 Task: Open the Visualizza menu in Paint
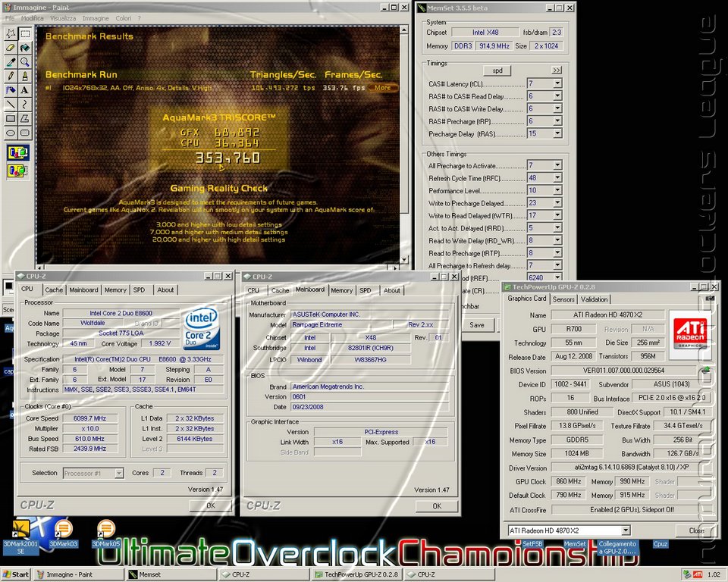[x=63, y=18]
